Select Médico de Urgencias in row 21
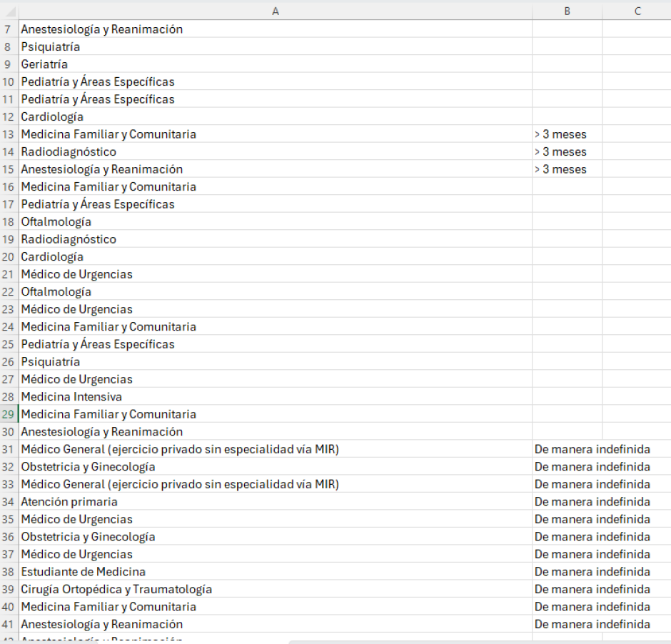This screenshot has height=644, width=671. [x=275, y=274]
